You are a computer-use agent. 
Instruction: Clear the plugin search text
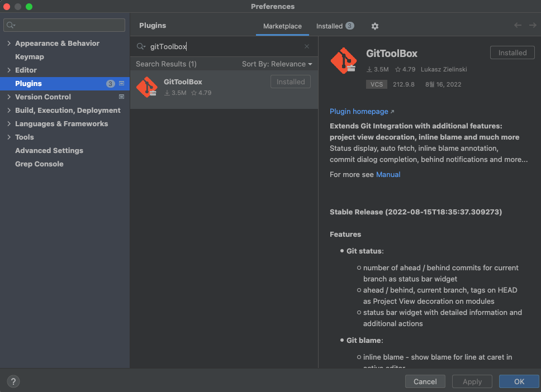tap(306, 46)
